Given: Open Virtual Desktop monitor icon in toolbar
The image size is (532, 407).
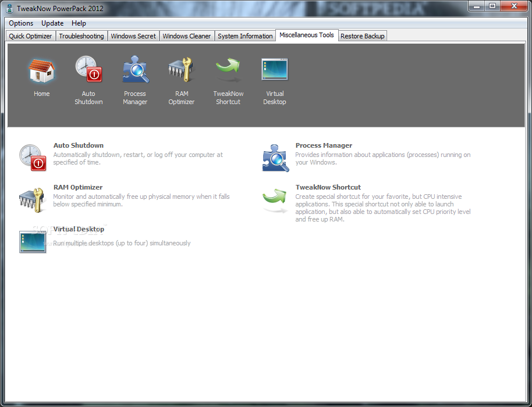Looking at the screenshot, I should (275, 69).
